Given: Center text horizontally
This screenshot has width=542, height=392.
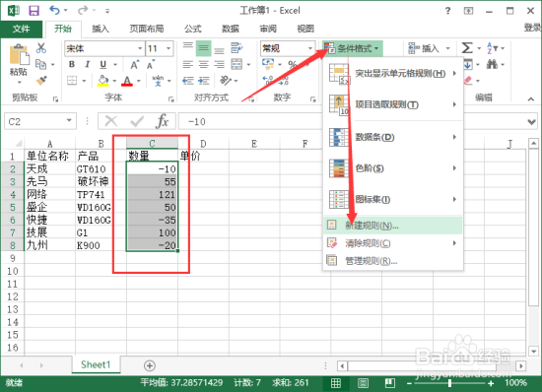Looking at the screenshot, I should tap(204, 65).
